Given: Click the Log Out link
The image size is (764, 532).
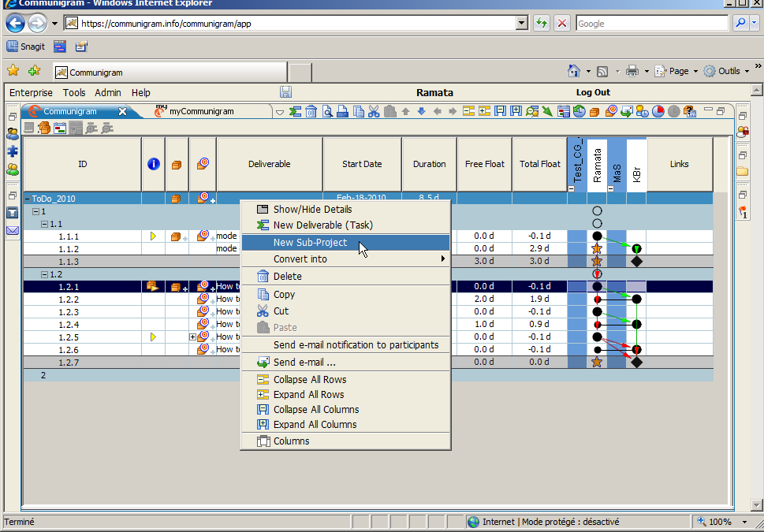Looking at the screenshot, I should [x=593, y=92].
